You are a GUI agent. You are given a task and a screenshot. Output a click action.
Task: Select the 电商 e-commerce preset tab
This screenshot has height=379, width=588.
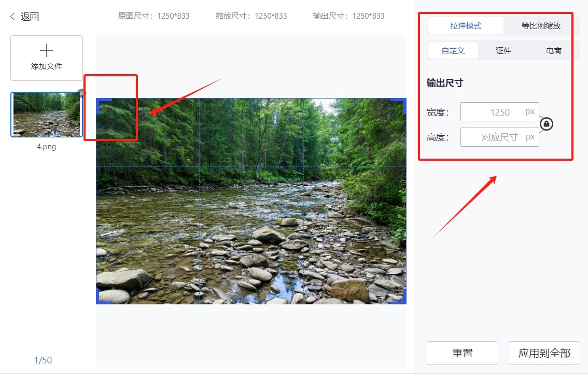(x=553, y=50)
